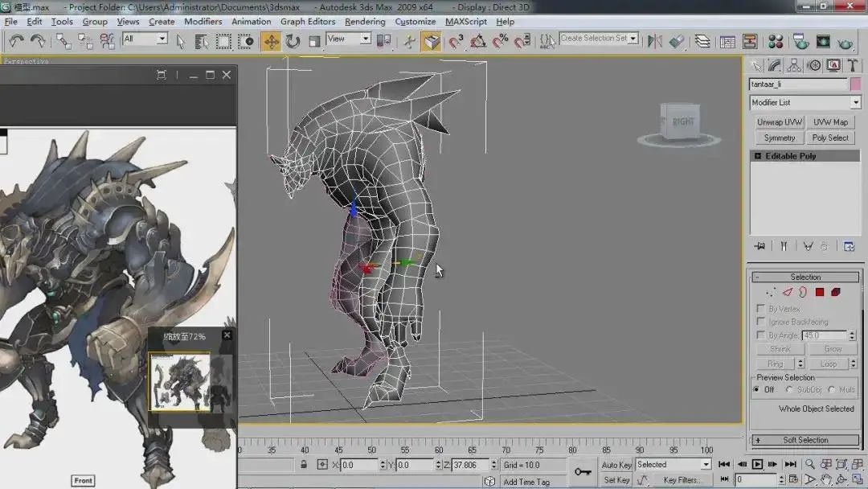Open the 'View' reference coordinate dropdown
Viewport: 868px width, 489px height.
348,39
